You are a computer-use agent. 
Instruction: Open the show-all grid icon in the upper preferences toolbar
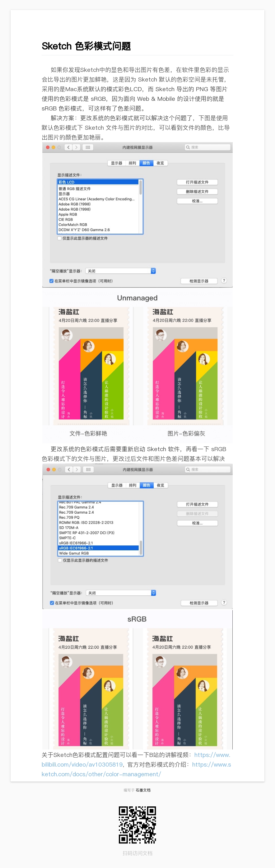pyautogui.click(x=88, y=147)
